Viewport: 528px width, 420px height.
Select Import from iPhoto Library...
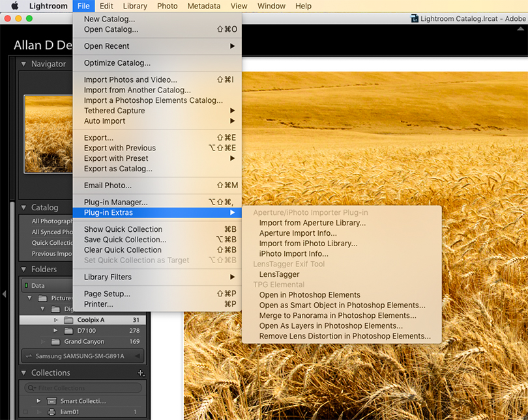(x=342, y=244)
